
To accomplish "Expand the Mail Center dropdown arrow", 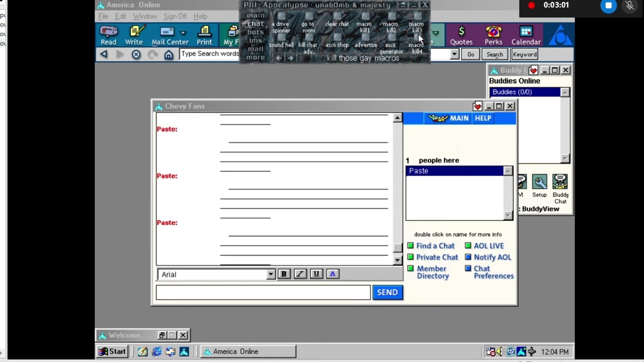I will [183, 33].
